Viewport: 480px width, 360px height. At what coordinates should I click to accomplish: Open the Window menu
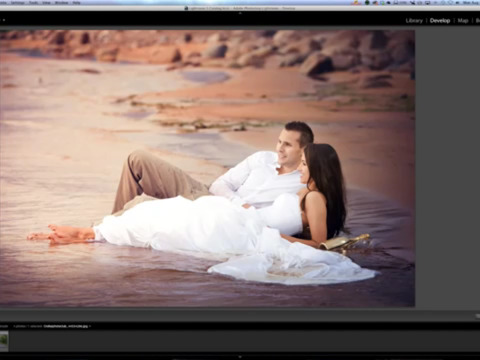[x=61, y=3]
